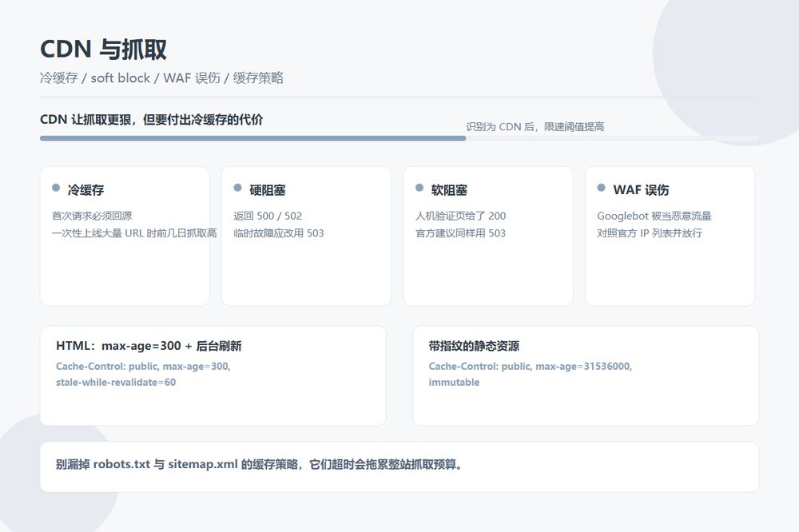
Task: Click the code "stale-while-revalidate=60"
Action: click(116, 382)
